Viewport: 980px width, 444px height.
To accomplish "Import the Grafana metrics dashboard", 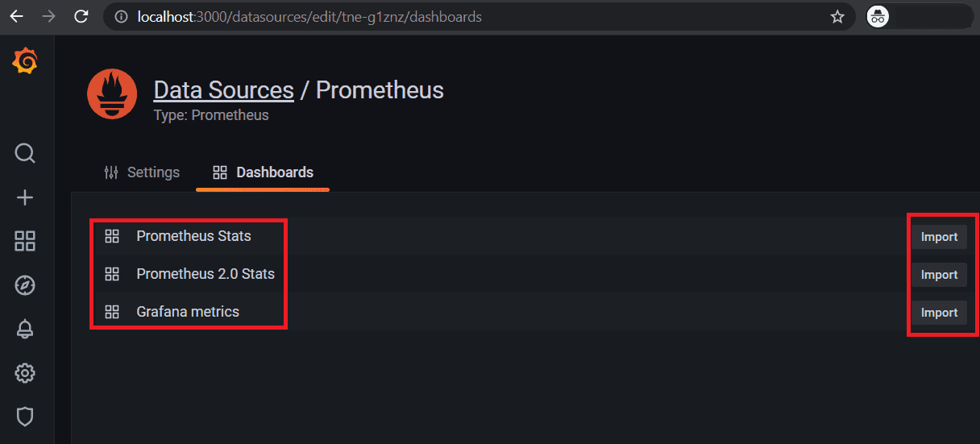I will click(939, 313).
